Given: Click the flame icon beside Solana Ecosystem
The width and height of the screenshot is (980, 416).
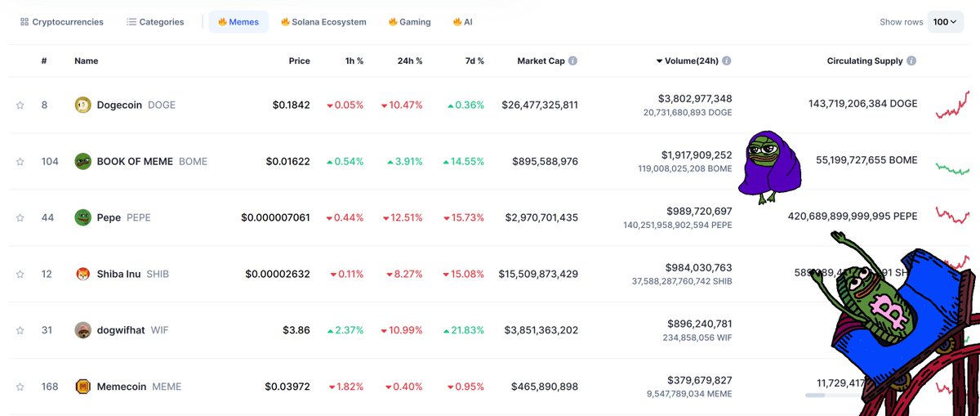Looking at the screenshot, I should tap(285, 22).
